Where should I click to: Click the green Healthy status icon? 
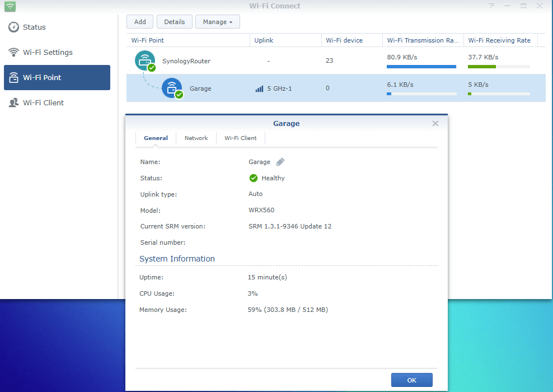253,178
